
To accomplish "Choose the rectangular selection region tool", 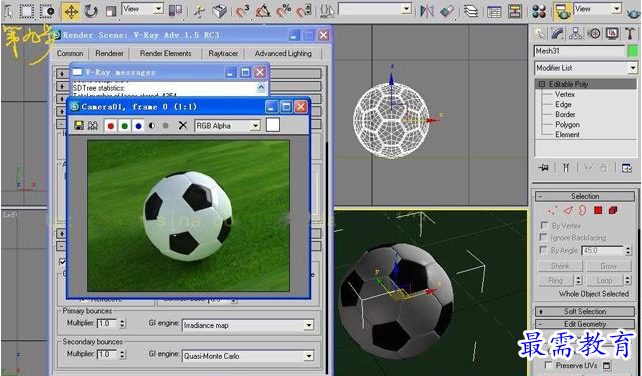I will tap(27, 11).
